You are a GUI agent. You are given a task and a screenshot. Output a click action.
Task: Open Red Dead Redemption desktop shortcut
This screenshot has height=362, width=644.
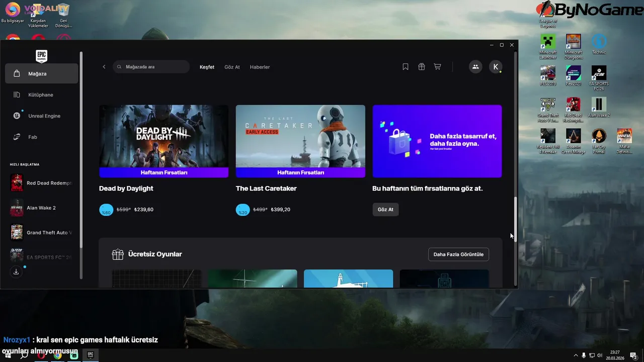tap(574, 110)
